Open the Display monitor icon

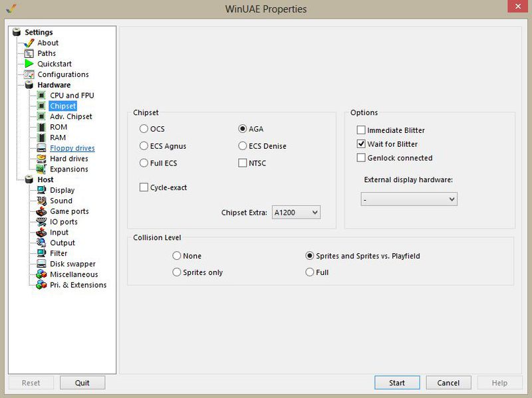[41, 190]
